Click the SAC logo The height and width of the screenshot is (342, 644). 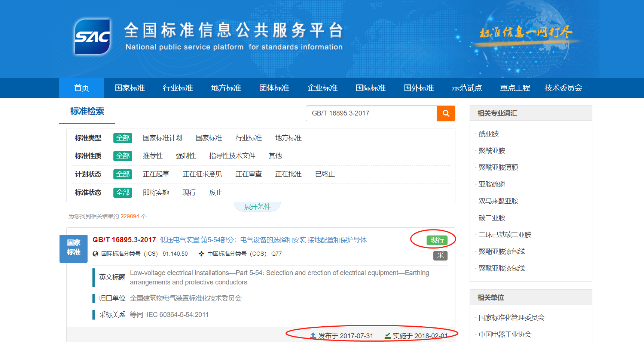(92, 37)
